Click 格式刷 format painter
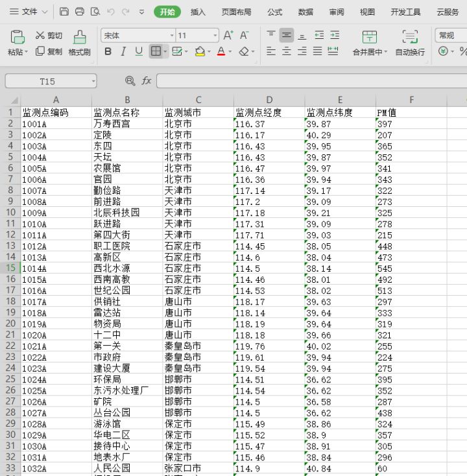 pos(80,43)
